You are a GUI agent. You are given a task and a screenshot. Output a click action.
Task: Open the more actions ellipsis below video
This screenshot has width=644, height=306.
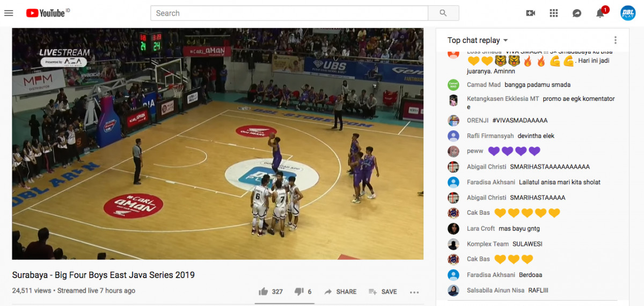coord(414,292)
